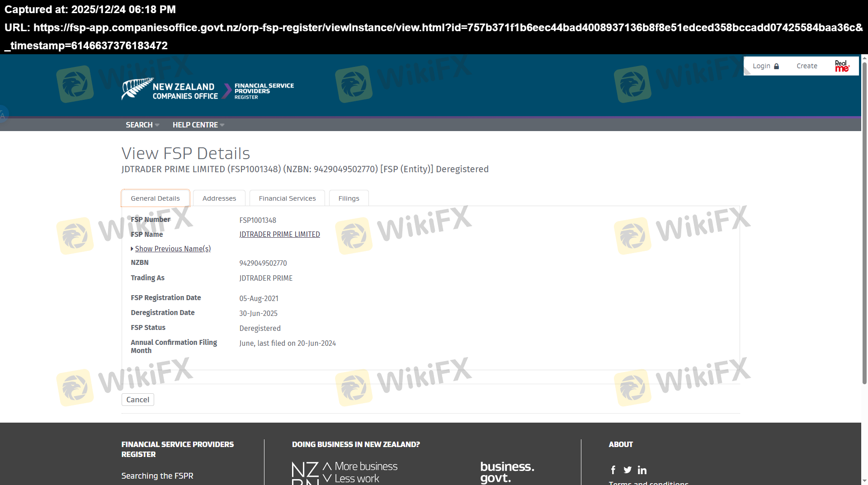
Task: Expand Show Previous Name(s)
Action: (x=172, y=249)
